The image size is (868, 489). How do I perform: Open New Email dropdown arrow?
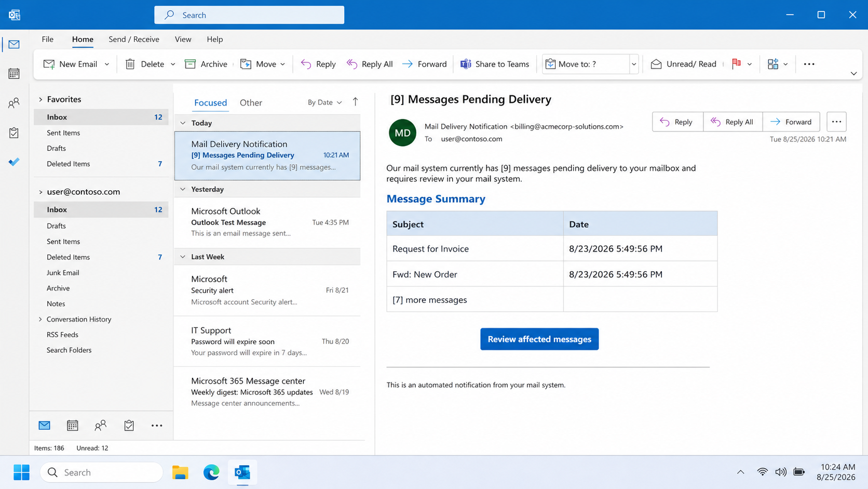pos(107,64)
